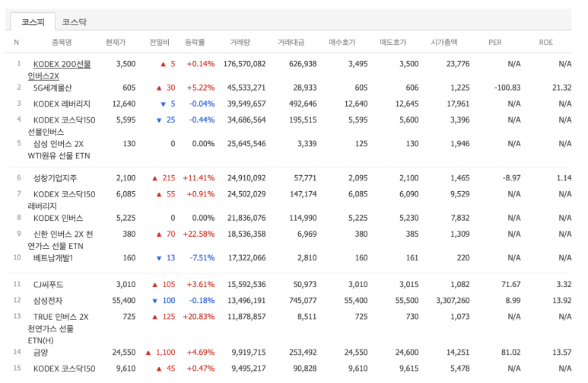The height and width of the screenshot is (383, 588).
Task: Click the PER column header
Action: [495, 42]
